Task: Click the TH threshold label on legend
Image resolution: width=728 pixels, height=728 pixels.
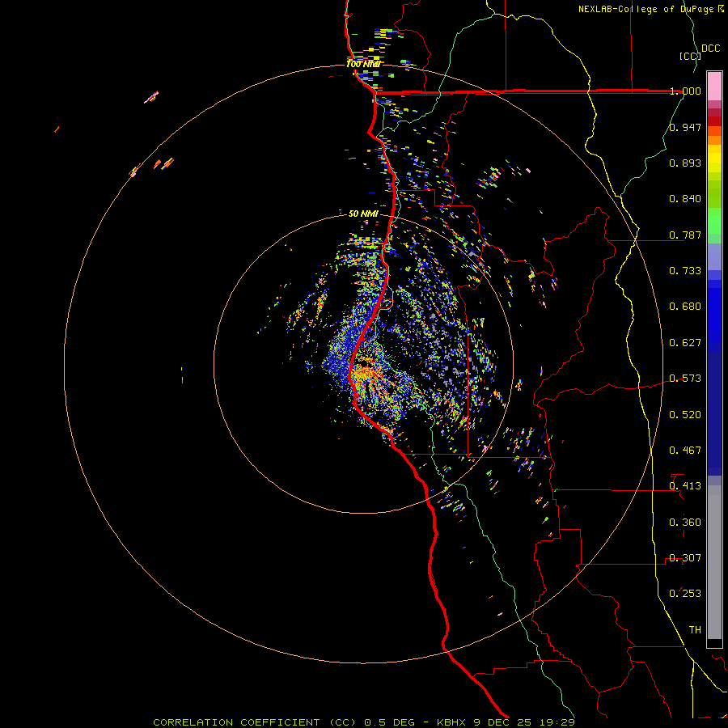Action: (x=694, y=629)
